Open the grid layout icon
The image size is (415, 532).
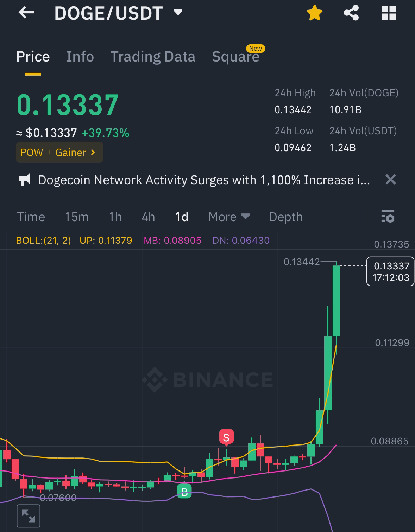389,13
